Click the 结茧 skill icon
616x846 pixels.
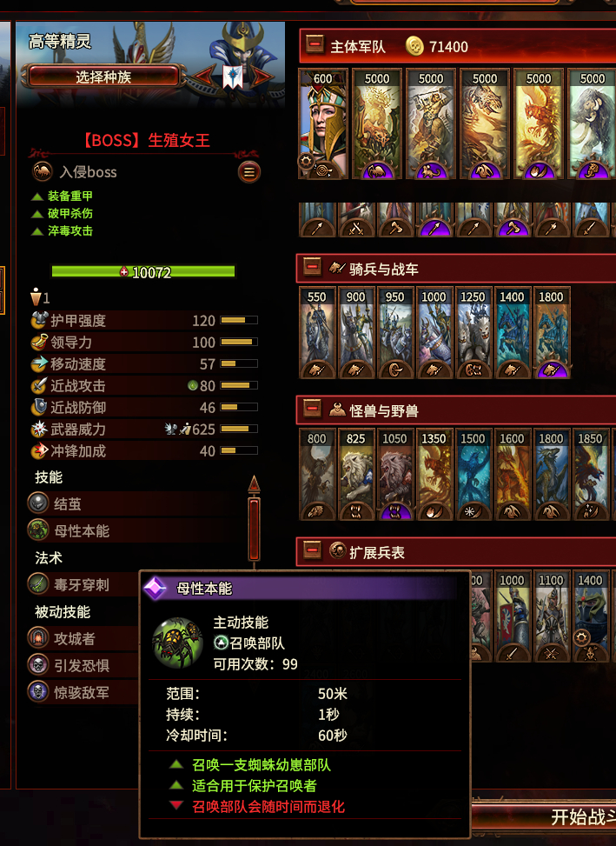click(x=38, y=503)
